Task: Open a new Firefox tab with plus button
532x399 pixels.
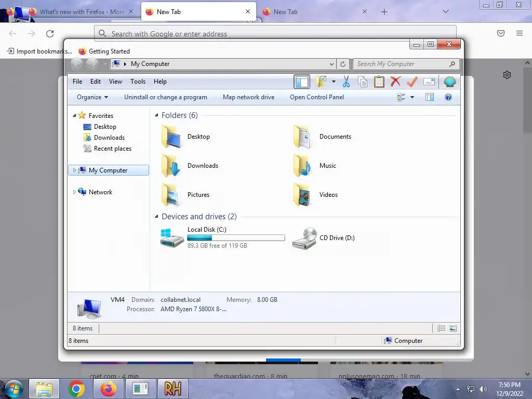Action: (384, 12)
